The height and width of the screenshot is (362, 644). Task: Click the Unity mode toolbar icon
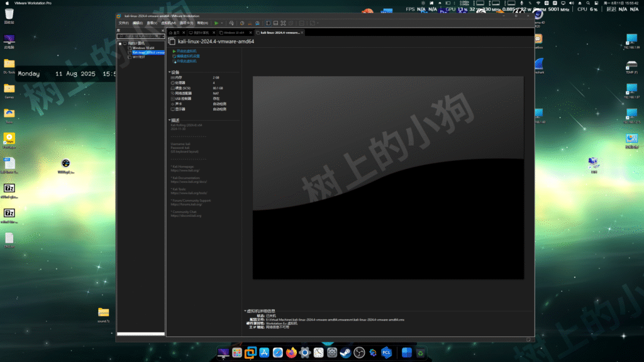pos(291,23)
